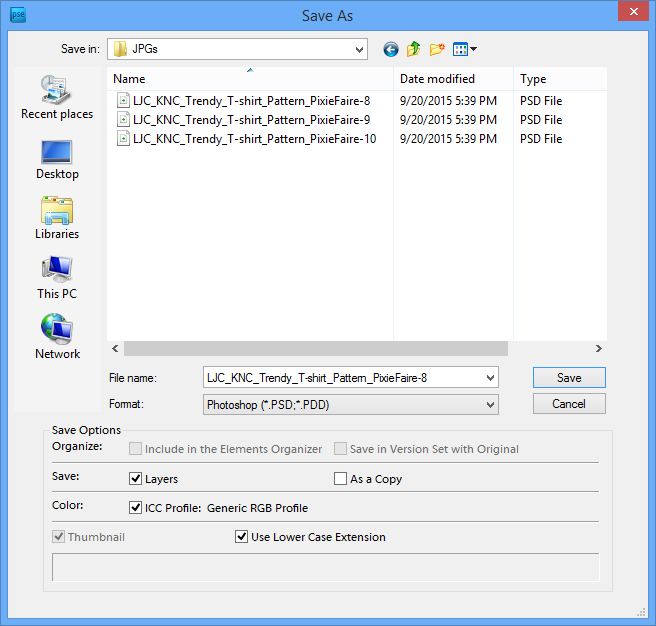
Task: Select This PC location
Action: [57, 278]
